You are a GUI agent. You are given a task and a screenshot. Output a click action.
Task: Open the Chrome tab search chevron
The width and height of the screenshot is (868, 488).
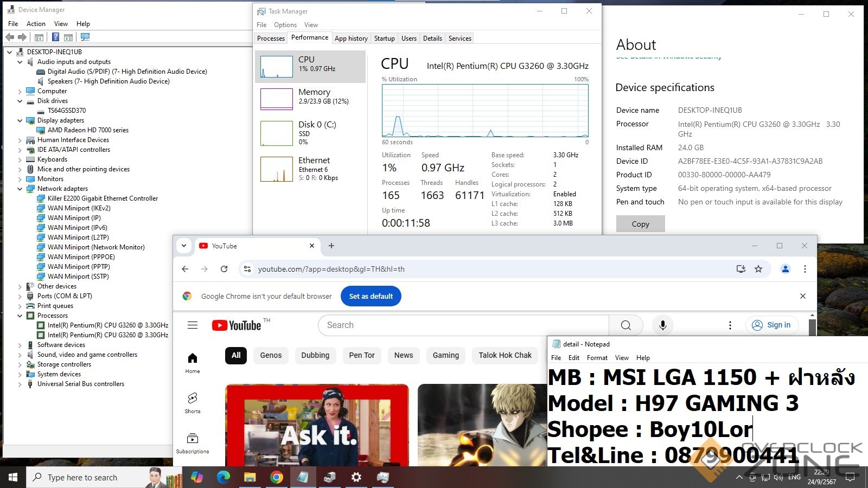[184, 246]
